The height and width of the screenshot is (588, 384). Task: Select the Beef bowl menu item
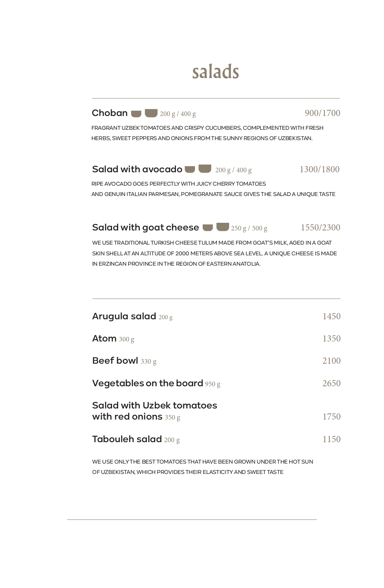[115, 361]
